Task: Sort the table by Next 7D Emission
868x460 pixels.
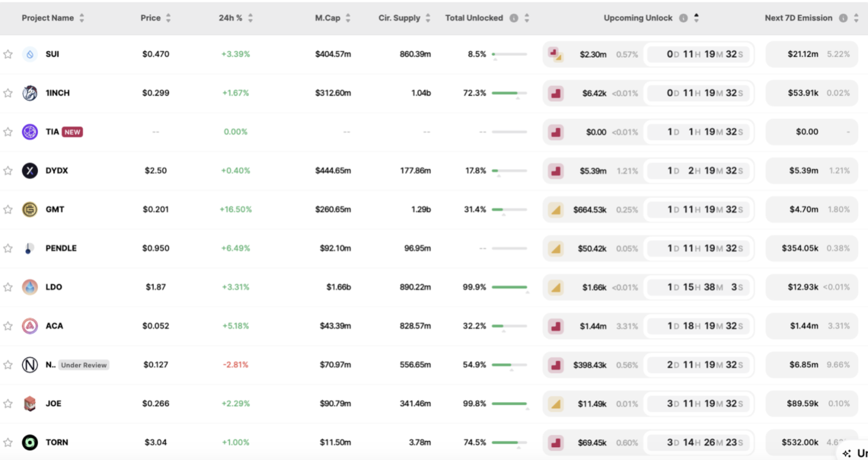Action: point(857,18)
